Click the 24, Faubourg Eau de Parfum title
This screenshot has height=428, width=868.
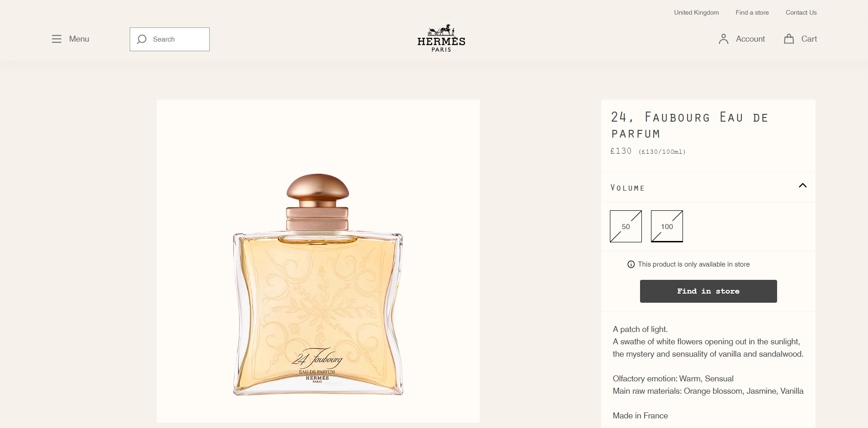pyautogui.click(x=690, y=125)
